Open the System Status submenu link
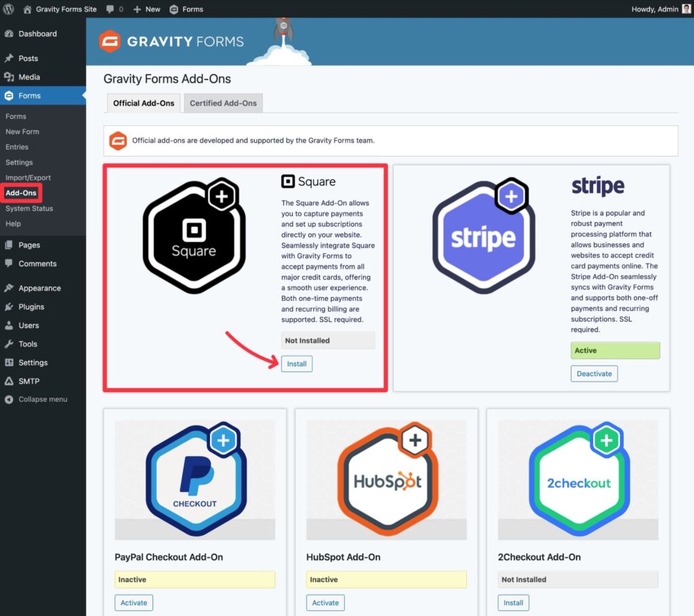 [x=29, y=209]
